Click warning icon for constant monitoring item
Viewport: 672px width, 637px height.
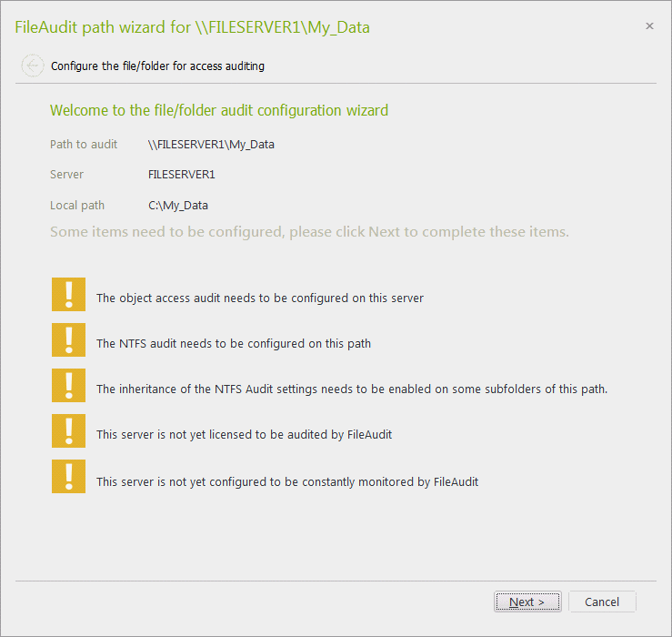pos(69,478)
